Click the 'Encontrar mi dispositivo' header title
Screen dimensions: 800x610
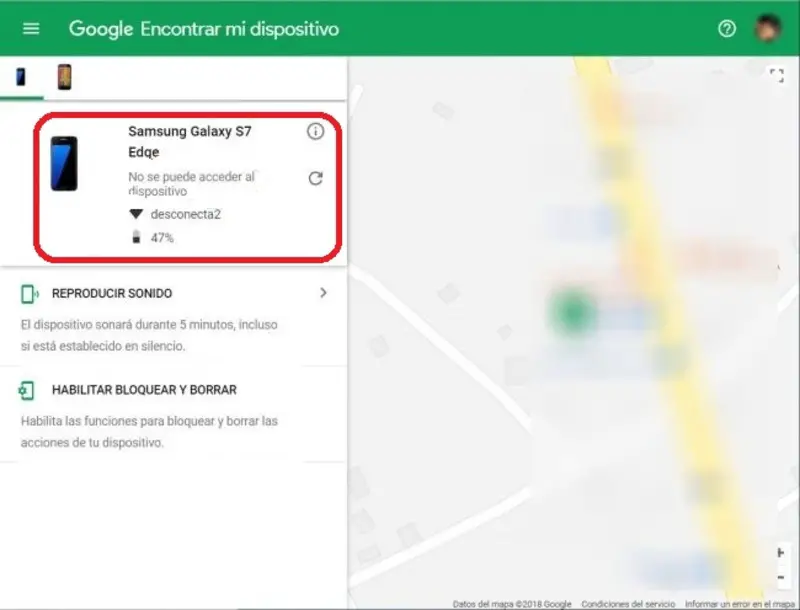pyautogui.click(x=240, y=29)
